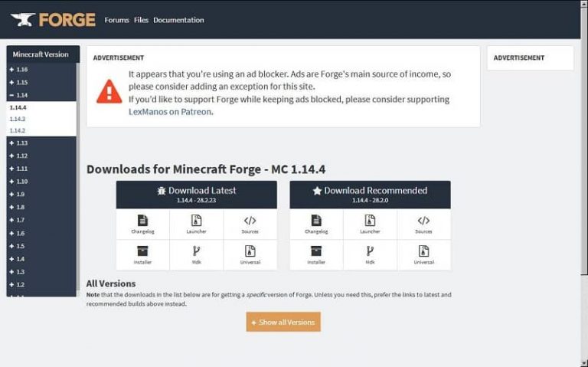Viewport: 588px width, 367px height.
Task: Expand the 1.7 version group
Action: (21, 220)
